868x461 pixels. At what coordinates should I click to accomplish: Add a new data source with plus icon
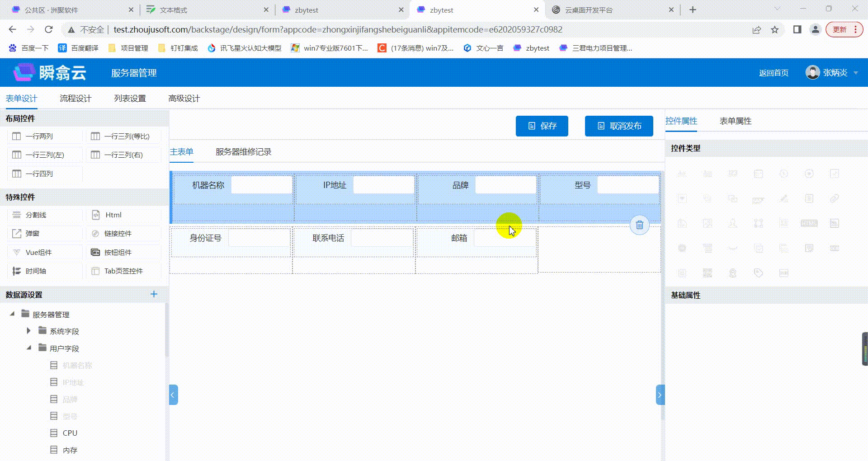(x=154, y=294)
